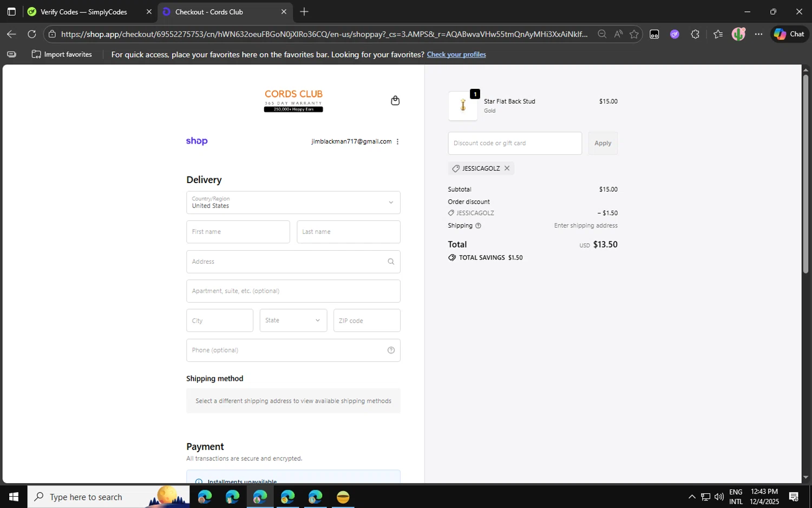Open the Check your profiles link
The height and width of the screenshot is (508, 812).
pyautogui.click(x=456, y=54)
